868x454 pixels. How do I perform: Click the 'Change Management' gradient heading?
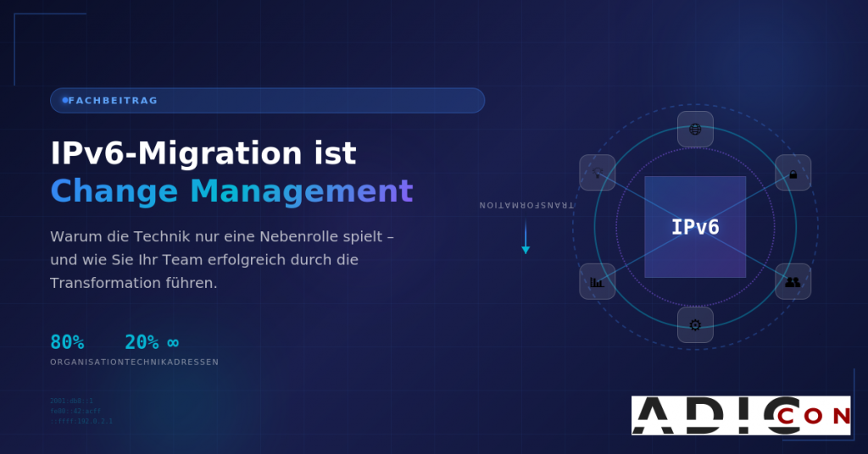click(231, 191)
